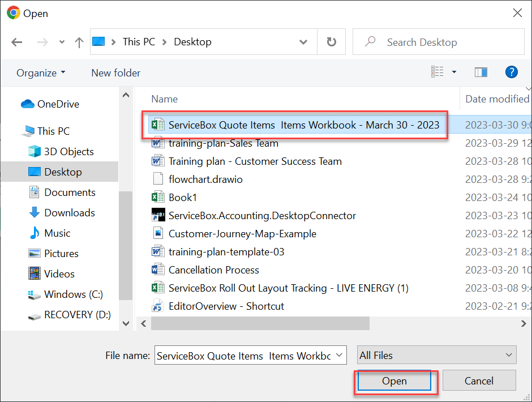Create a New folder
The height and width of the screenshot is (402, 532).
click(x=115, y=72)
